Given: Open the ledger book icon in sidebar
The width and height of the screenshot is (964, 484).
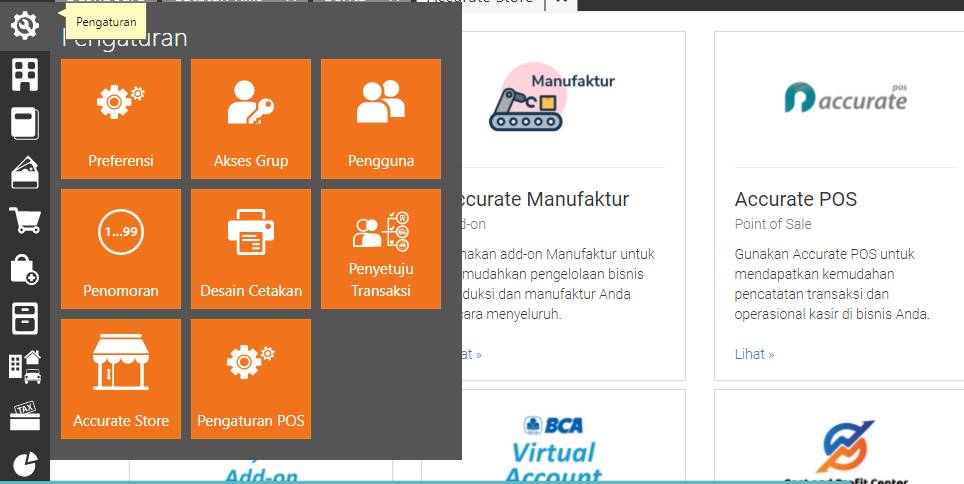Looking at the screenshot, I should pos(25,123).
